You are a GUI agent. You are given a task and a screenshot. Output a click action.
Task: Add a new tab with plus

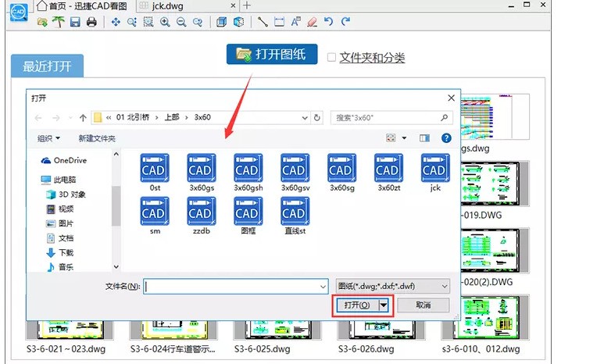(x=247, y=5)
